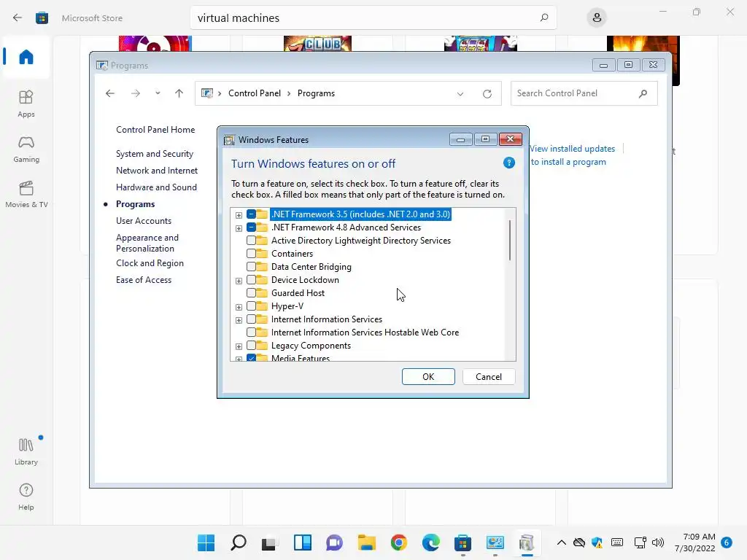
Task: Launch Microsoft Edge from the taskbar
Action: 430,542
